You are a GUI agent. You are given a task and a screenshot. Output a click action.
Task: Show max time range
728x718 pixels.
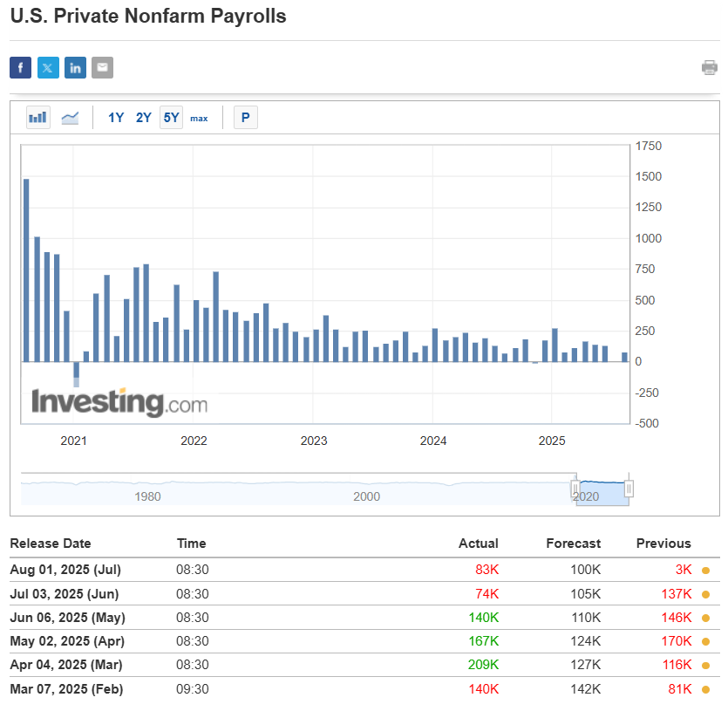(x=199, y=118)
